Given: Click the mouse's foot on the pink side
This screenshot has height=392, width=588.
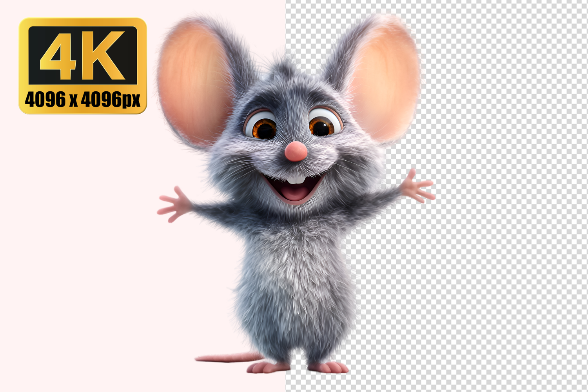Looking at the screenshot, I should point(267,367).
